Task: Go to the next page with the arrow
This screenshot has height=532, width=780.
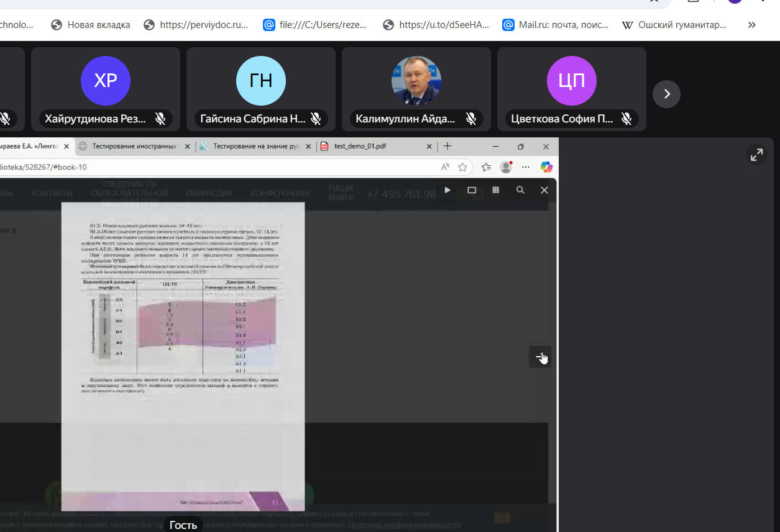Action: pos(540,357)
